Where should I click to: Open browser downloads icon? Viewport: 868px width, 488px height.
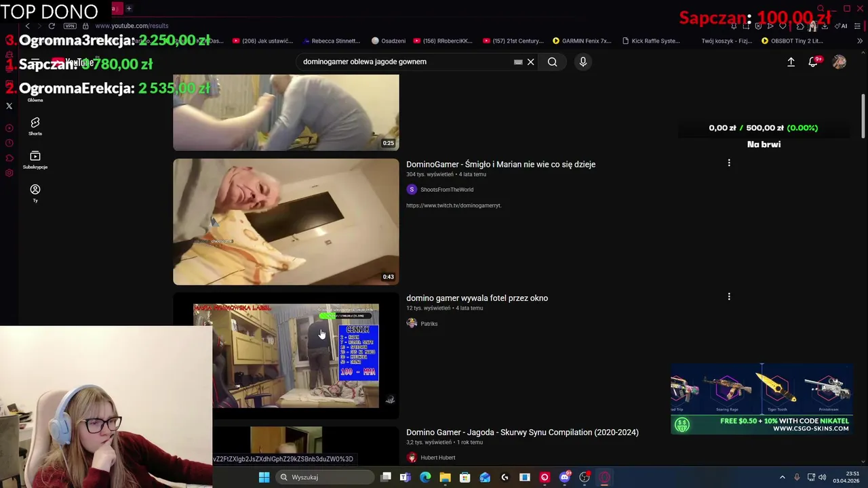coord(825,26)
